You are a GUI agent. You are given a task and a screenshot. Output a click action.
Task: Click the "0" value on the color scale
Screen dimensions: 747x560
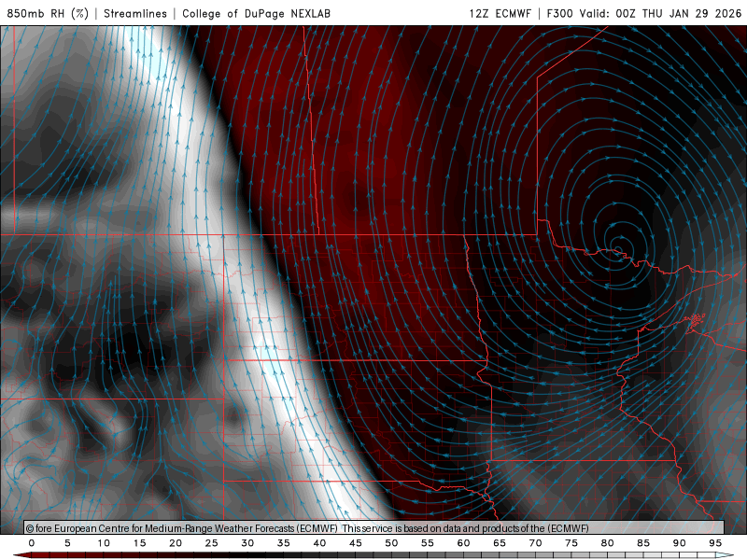[32, 543]
